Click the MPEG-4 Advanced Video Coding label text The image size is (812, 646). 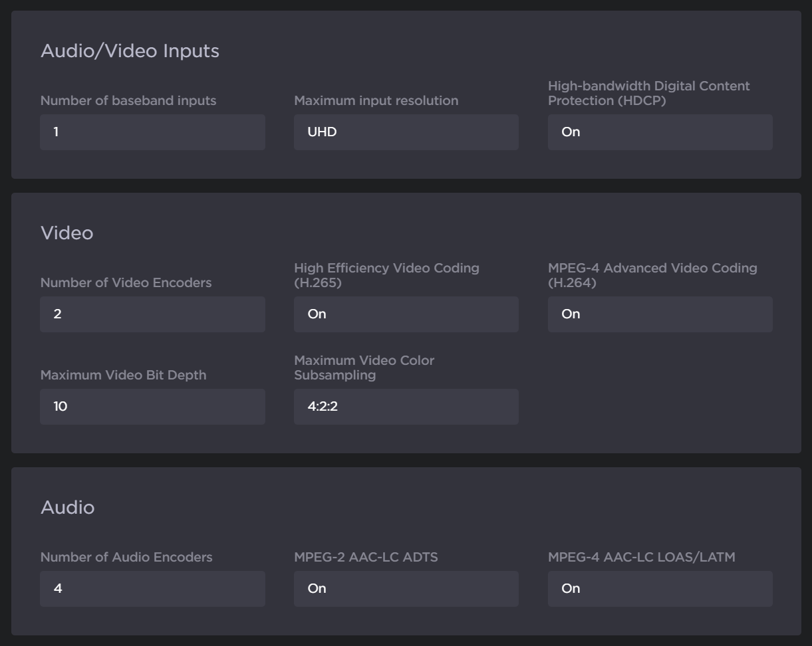point(652,275)
